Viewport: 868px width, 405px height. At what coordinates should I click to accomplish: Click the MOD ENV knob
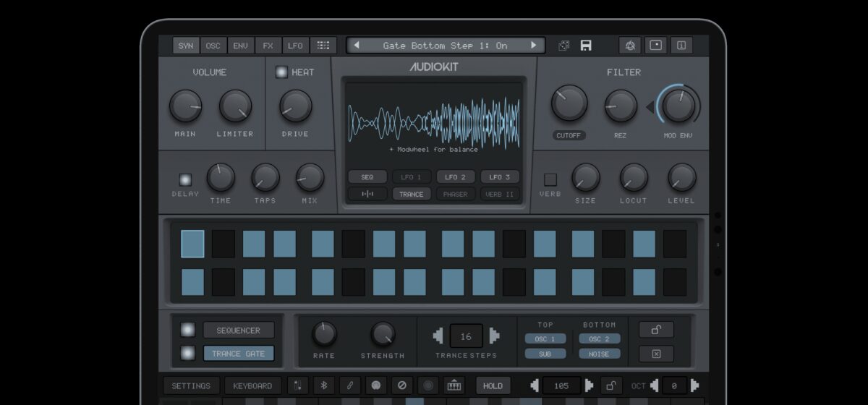tap(678, 106)
